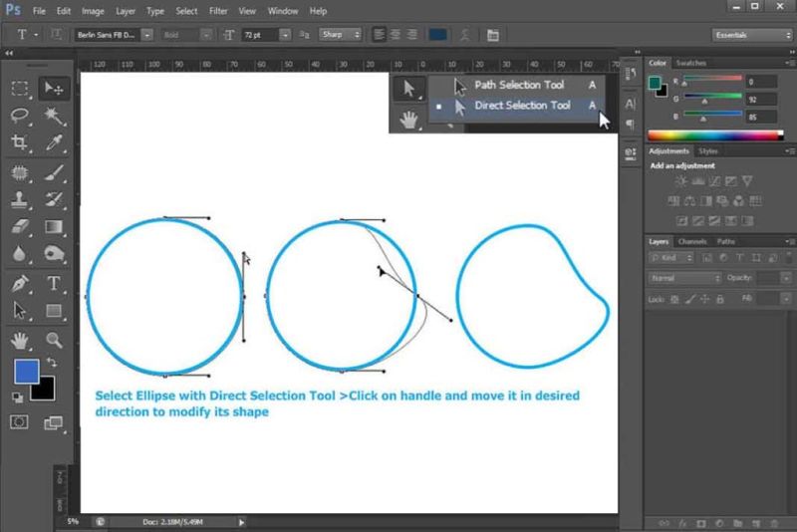
Task: Switch to the Styles tab
Action: tap(707, 151)
